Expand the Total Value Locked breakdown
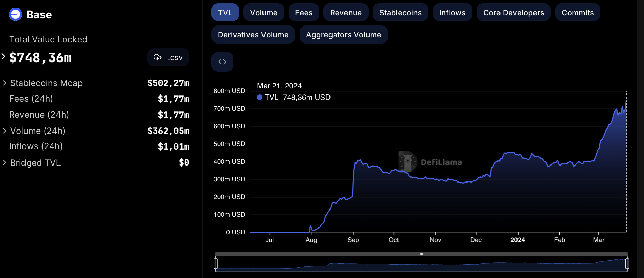Image resolution: width=644 pixels, height=278 pixels. click(3, 57)
